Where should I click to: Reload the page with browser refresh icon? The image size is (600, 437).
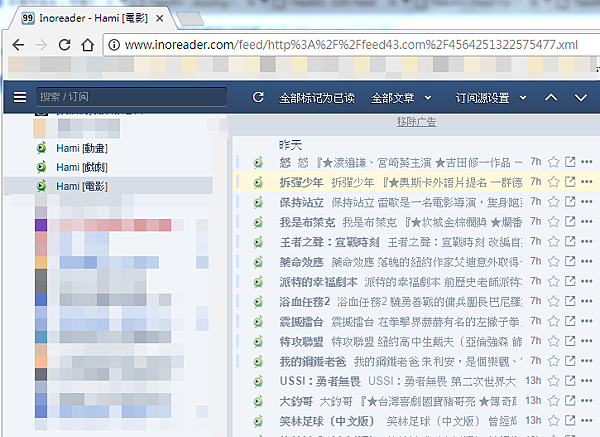tap(64, 45)
